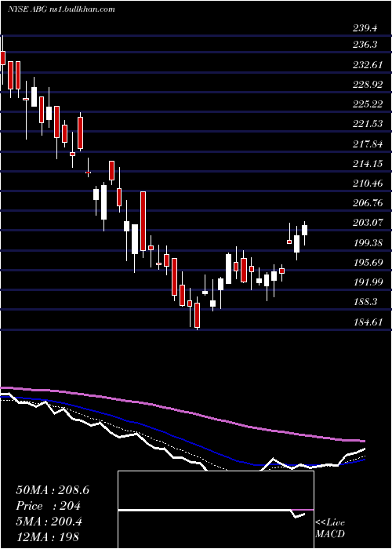Click the 225.22 price axis label

tap(367, 104)
